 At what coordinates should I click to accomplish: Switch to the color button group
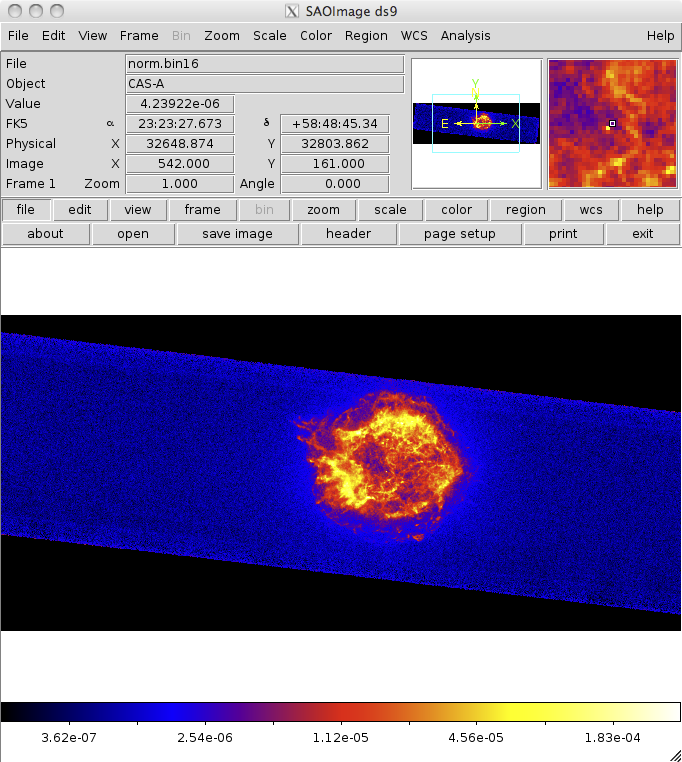[x=457, y=210]
